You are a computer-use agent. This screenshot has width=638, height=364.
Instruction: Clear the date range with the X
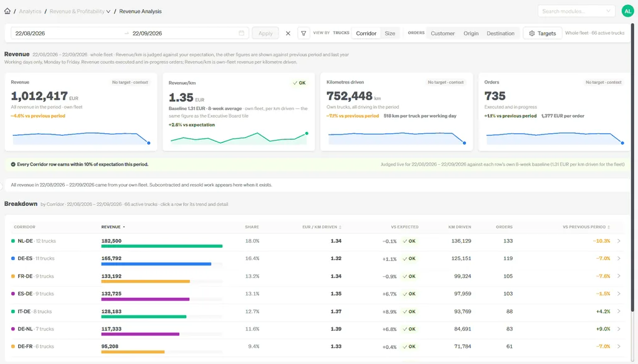[x=288, y=34]
